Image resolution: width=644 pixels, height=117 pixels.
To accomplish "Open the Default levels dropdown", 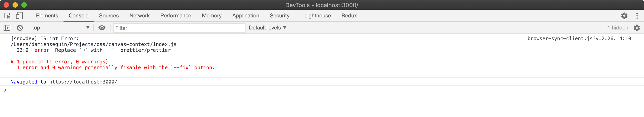I will [x=267, y=28].
